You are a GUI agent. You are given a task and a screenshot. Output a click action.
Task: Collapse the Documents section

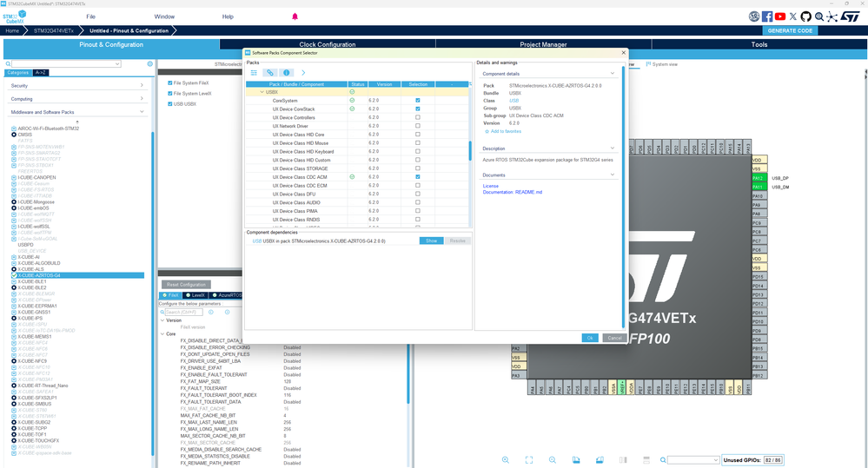coord(613,175)
